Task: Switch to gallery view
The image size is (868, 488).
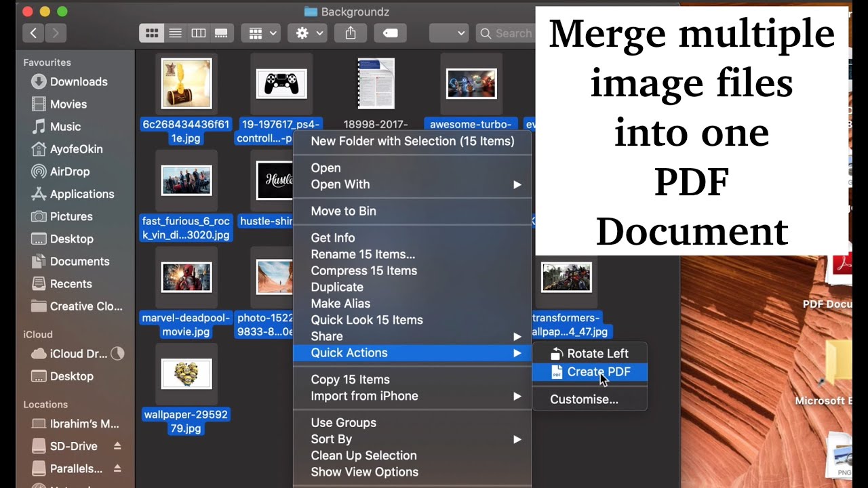Action: (221, 33)
